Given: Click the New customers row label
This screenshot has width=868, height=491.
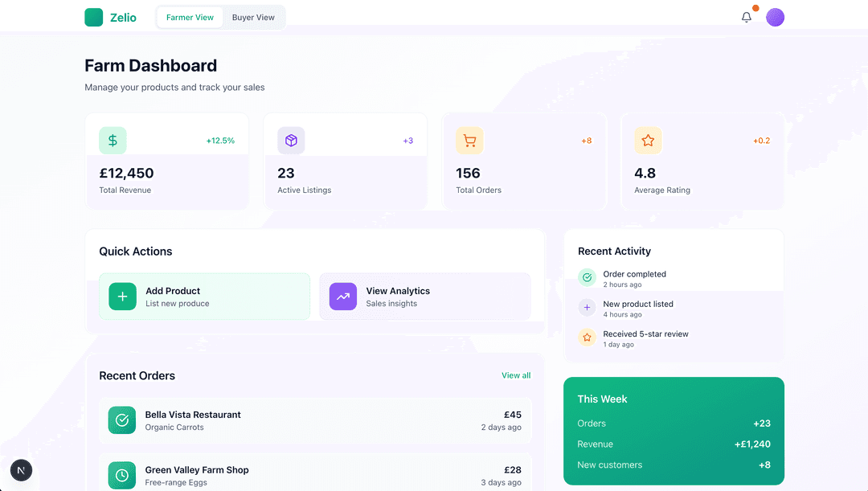Looking at the screenshot, I should coord(609,465).
